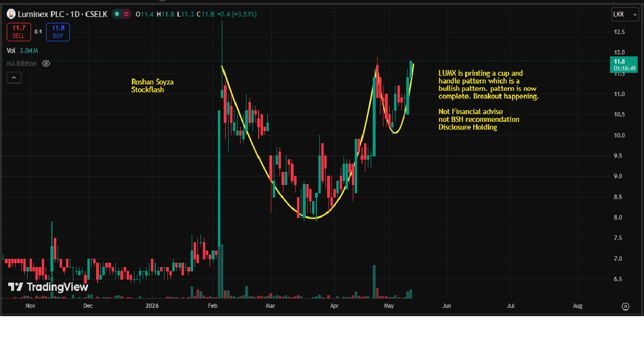Click the Feb time axis label
The image size is (644, 353).
213,306
